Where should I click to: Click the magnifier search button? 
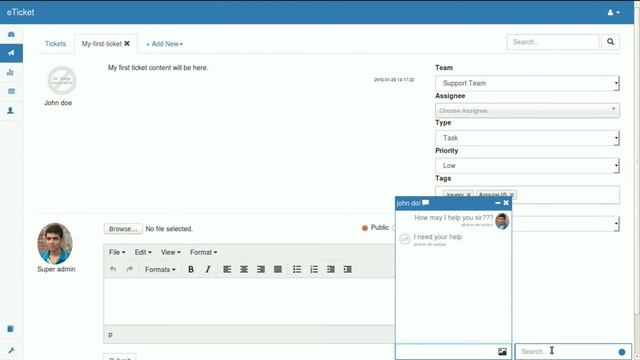click(x=610, y=42)
